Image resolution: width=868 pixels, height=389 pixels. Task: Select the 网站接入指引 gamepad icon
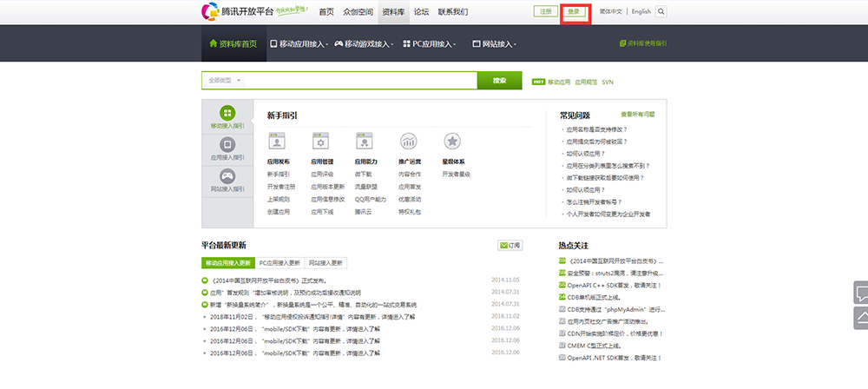tap(227, 175)
